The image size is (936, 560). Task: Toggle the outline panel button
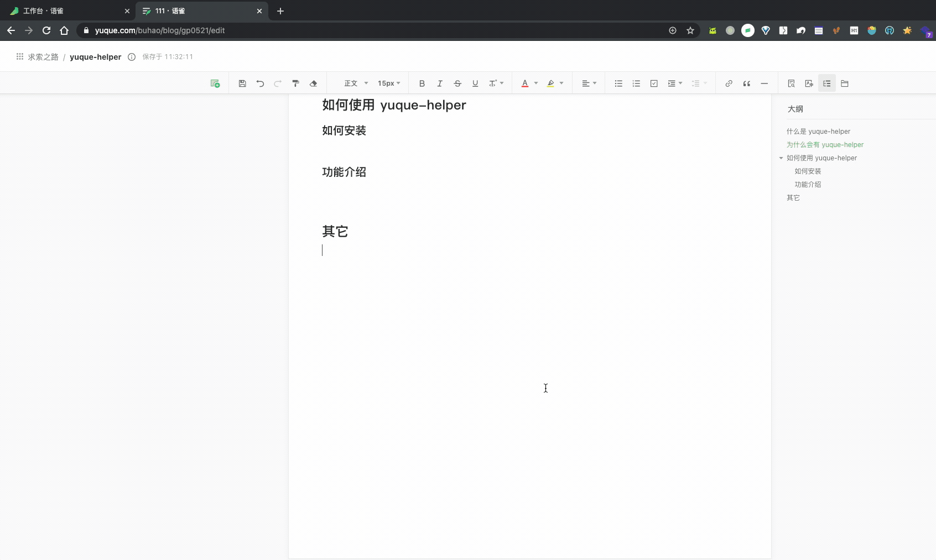tap(827, 83)
